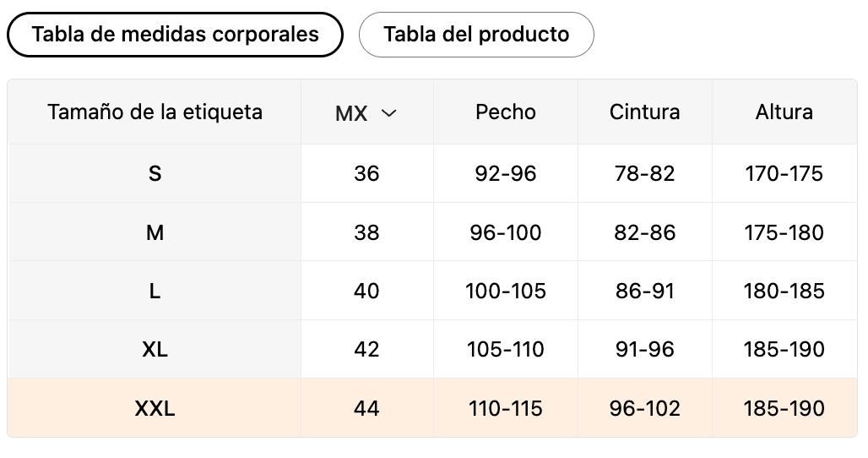Click MX size 36 cell
868x458 pixels.
click(x=367, y=173)
